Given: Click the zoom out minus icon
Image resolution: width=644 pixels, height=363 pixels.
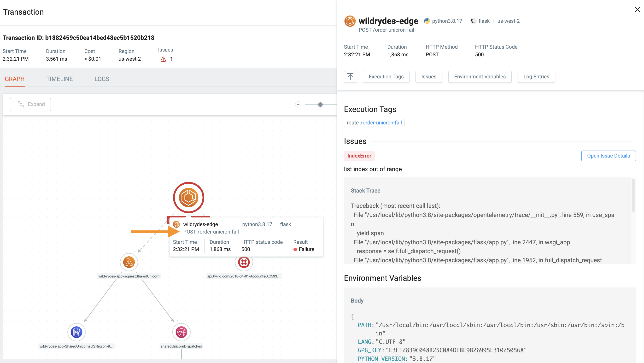Looking at the screenshot, I should pos(298,105).
